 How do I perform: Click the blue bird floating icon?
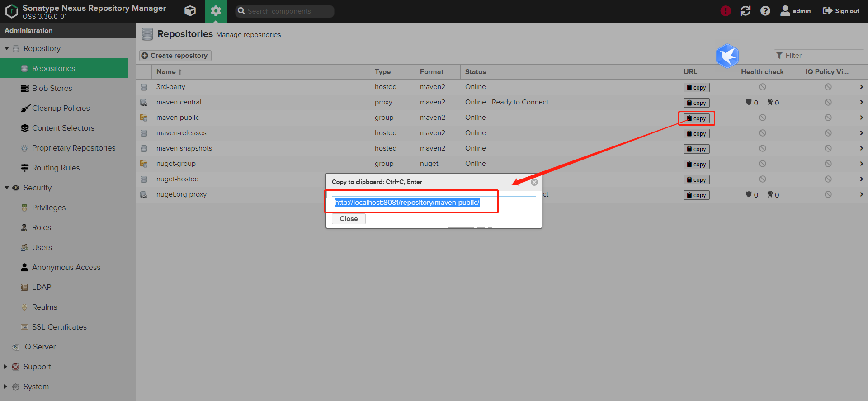pyautogui.click(x=727, y=56)
